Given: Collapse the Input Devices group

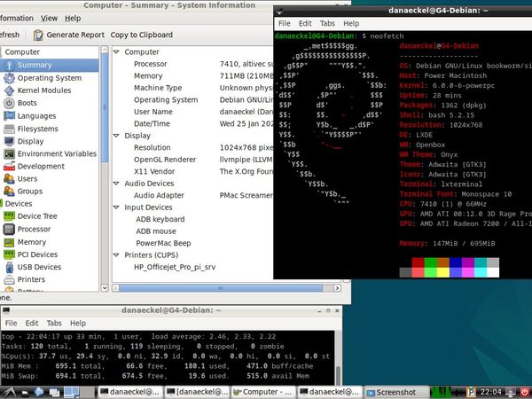Looking at the screenshot, I should 117,207.
